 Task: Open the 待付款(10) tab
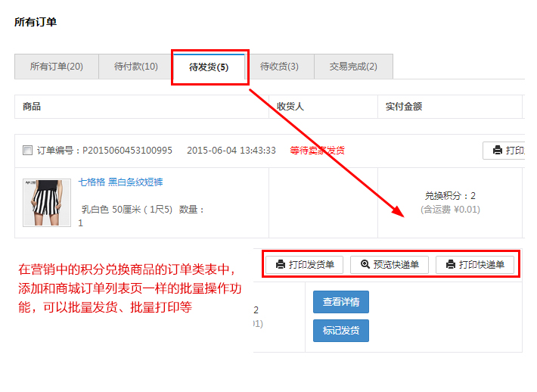pos(136,67)
